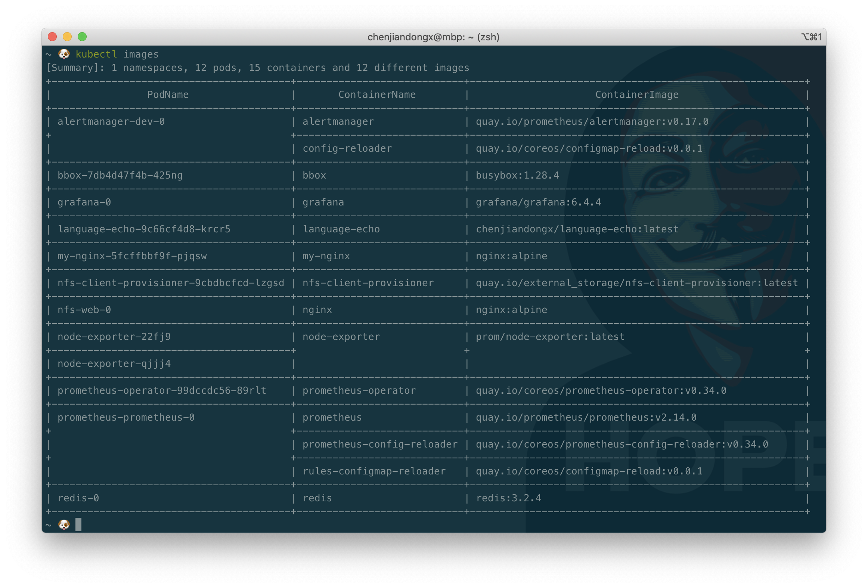Click the dog emoji prompt before kubectl
868x588 pixels.
tap(64, 54)
